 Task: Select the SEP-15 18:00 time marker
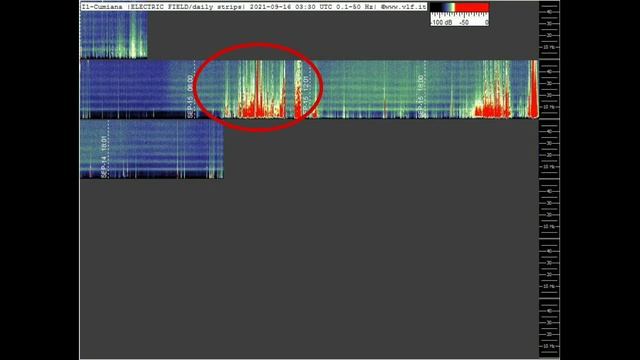(x=420, y=96)
